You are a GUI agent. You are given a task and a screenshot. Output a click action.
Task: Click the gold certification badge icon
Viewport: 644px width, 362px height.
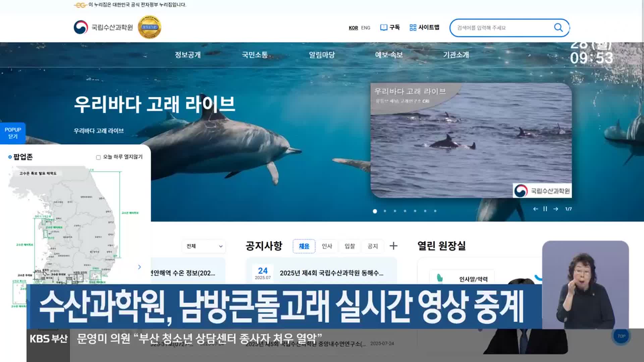click(x=150, y=27)
